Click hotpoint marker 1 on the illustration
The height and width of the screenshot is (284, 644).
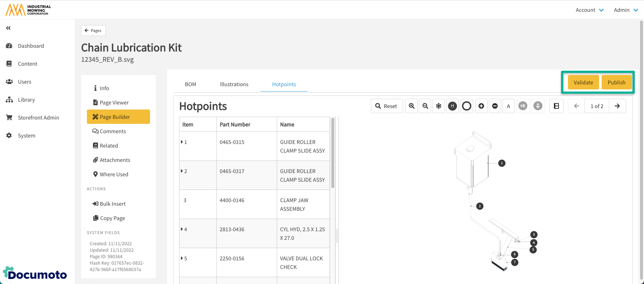pyautogui.click(x=502, y=163)
